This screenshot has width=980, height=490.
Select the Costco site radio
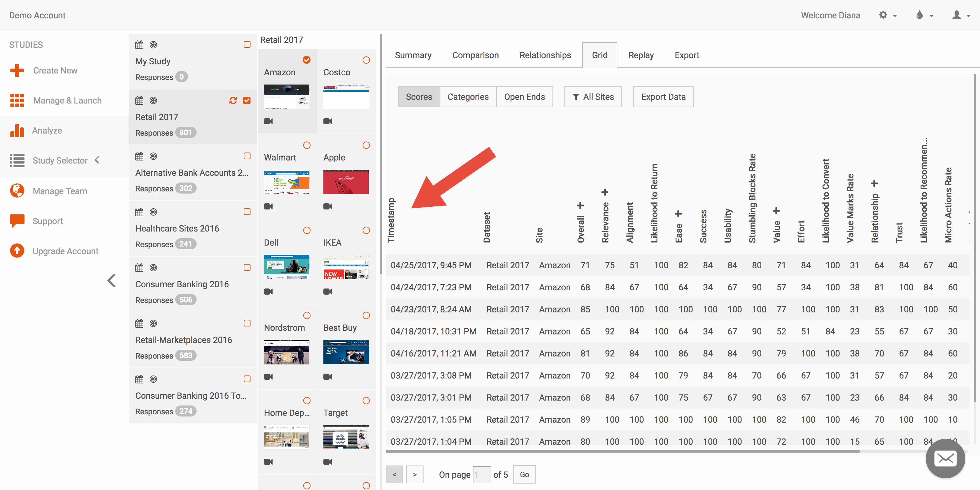click(x=366, y=60)
